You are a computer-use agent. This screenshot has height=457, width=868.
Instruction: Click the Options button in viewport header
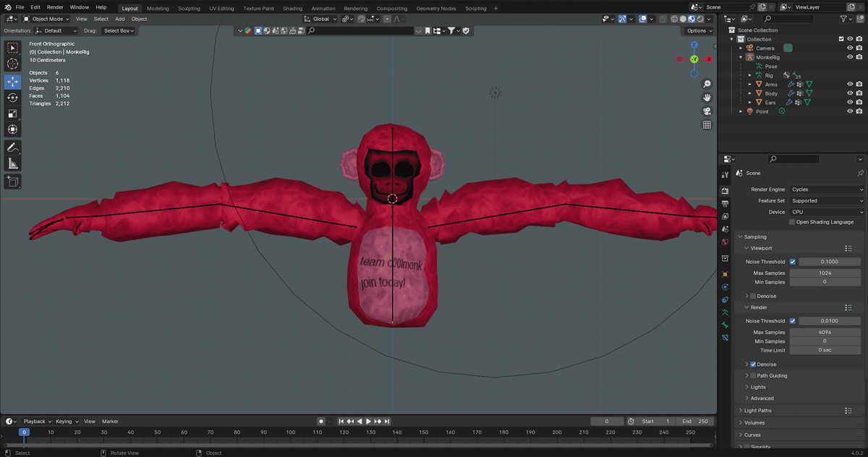[699, 30]
